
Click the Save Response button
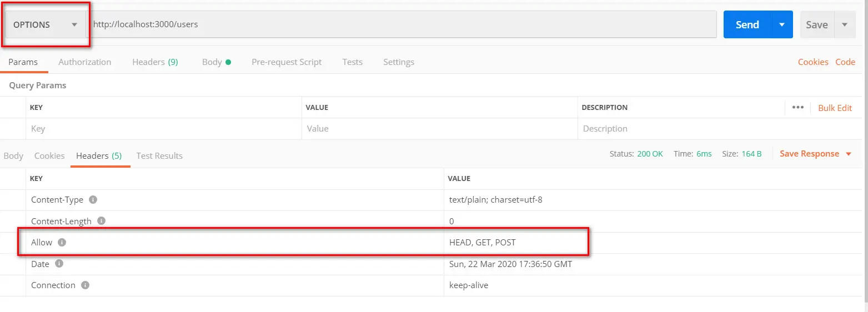pos(809,154)
